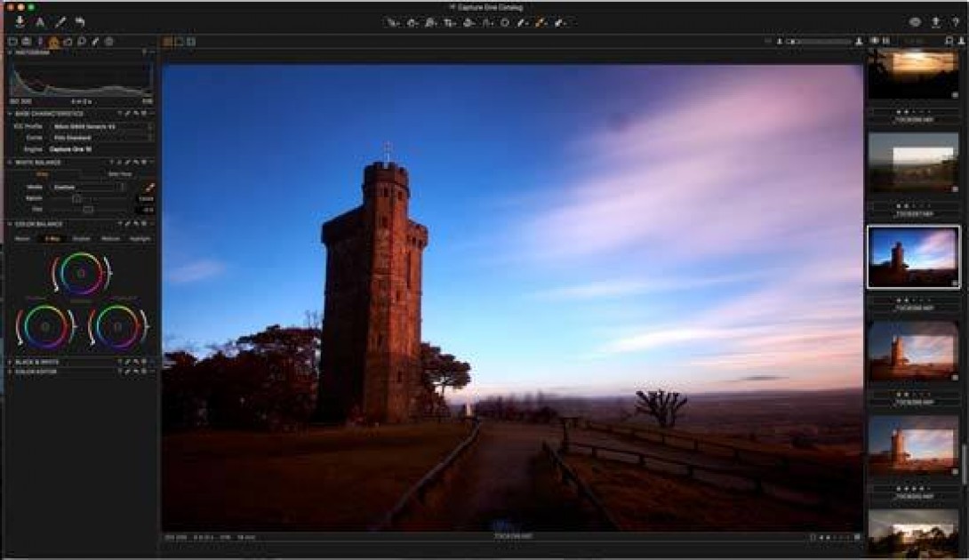Open the Local Adjustments brush tool tab
Image resolution: width=969 pixels, height=560 pixels.
tap(95, 42)
